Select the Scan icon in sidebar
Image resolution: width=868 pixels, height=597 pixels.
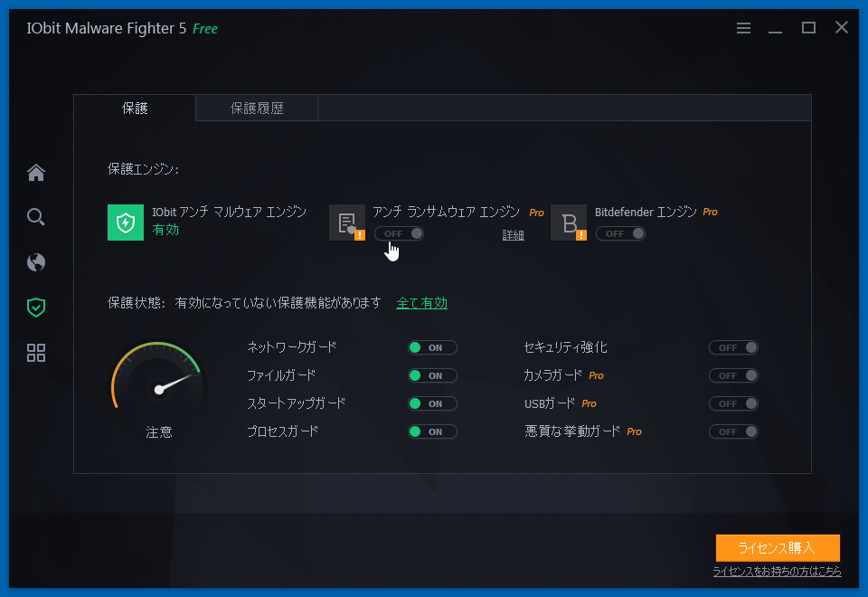pyautogui.click(x=35, y=217)
